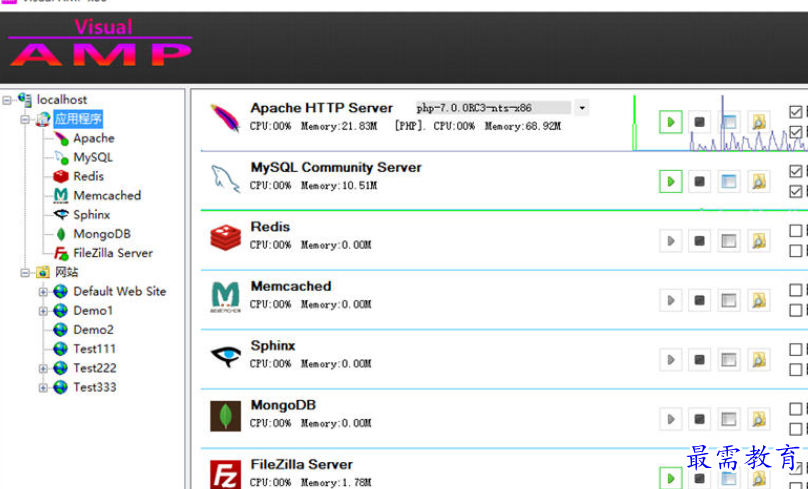
Task: Open the Memcached row log viewer icon
Action: [x=759, y=300]
